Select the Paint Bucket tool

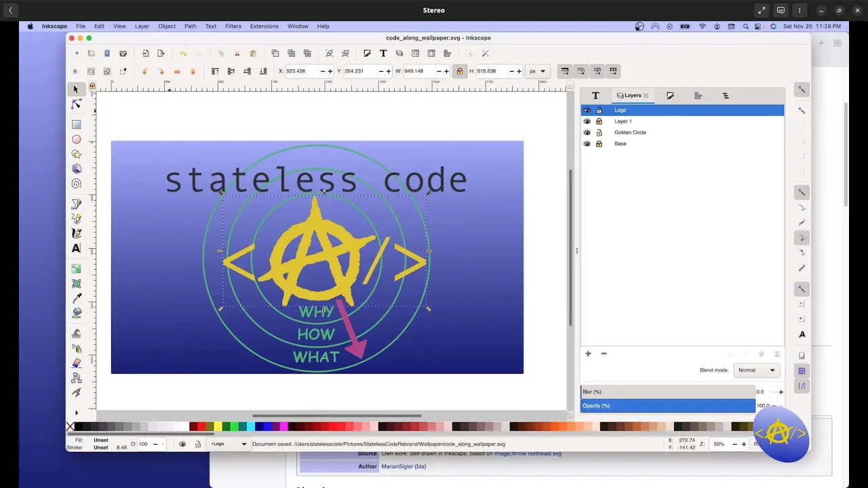click(76, 313)
